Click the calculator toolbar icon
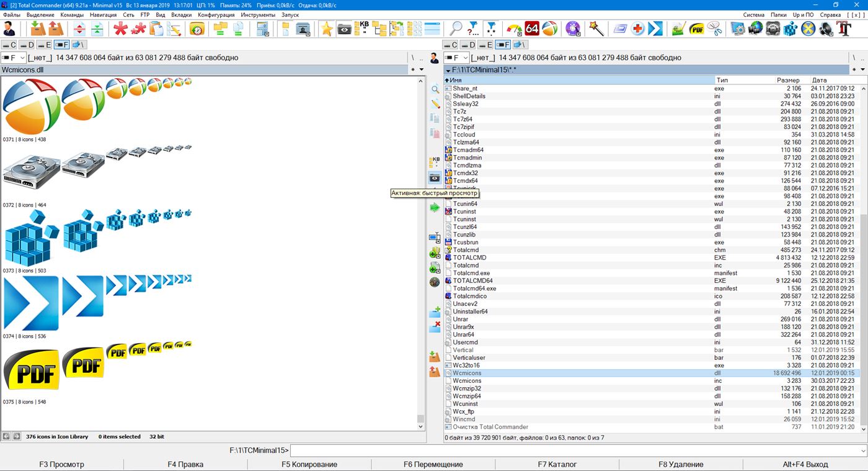The image size is (868, 471). click(x=263, y=29)
